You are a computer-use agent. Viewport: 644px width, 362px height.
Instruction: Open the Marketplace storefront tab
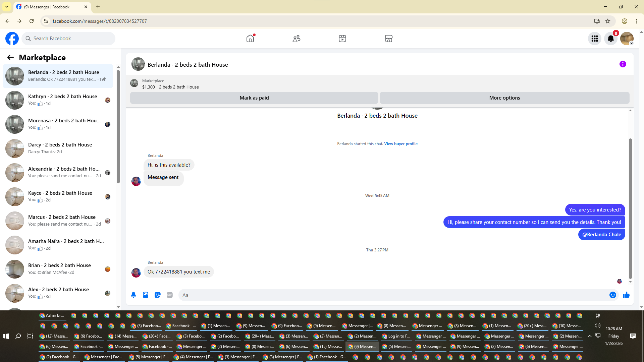point(388,39)
